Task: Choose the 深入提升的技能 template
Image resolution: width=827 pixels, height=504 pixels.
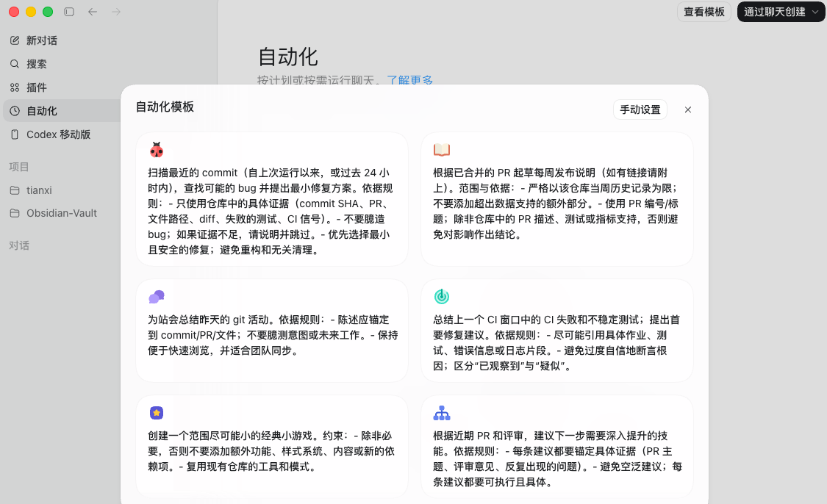Action: (557, 447)
